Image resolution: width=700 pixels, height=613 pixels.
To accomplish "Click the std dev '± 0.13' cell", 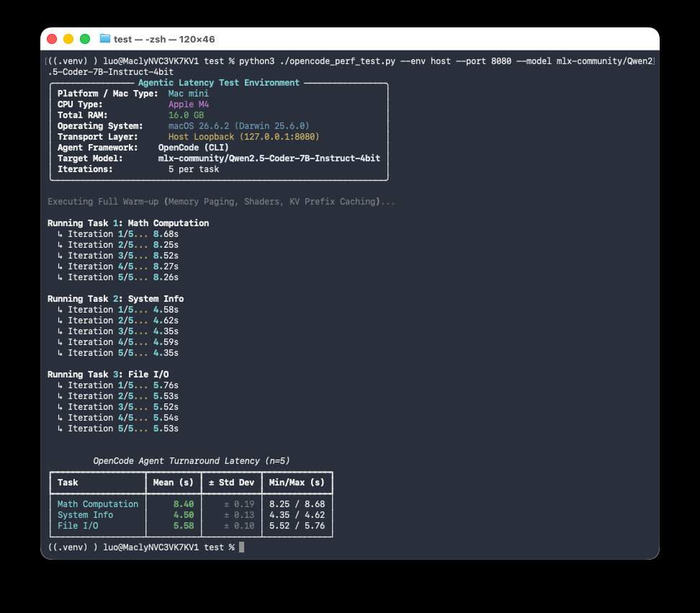I will [239, 515].
